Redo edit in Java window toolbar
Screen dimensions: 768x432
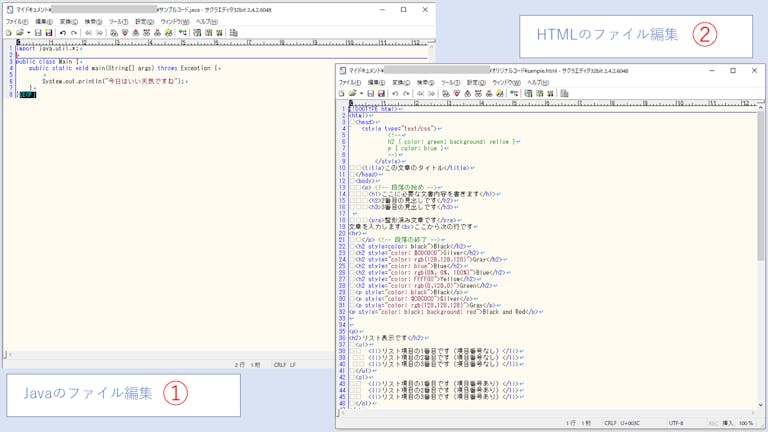coord(73,33)
